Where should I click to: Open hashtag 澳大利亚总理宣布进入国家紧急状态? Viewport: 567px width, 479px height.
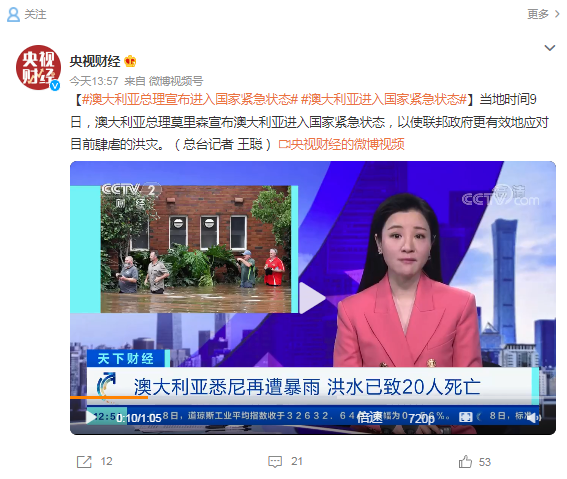click(190, 99)
